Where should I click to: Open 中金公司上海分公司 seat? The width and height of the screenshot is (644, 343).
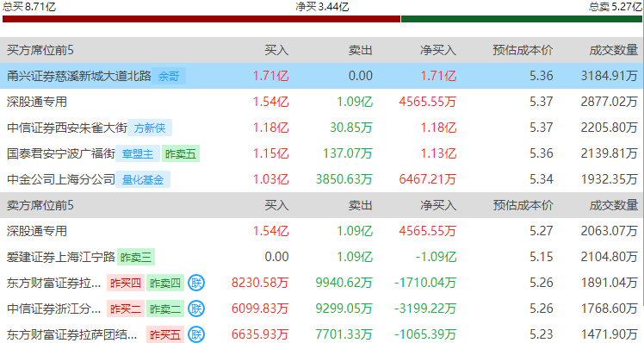[61, 180]
